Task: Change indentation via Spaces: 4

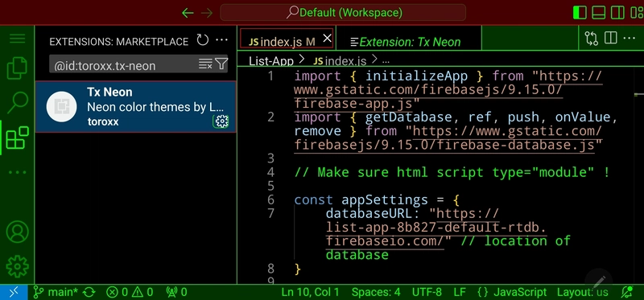Action: [376, 292]
